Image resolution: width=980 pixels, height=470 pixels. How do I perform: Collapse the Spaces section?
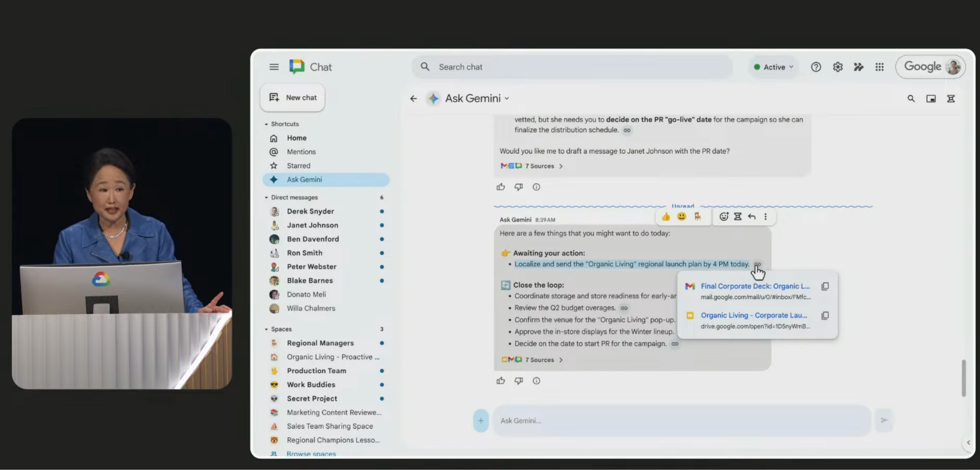point(267,329)
